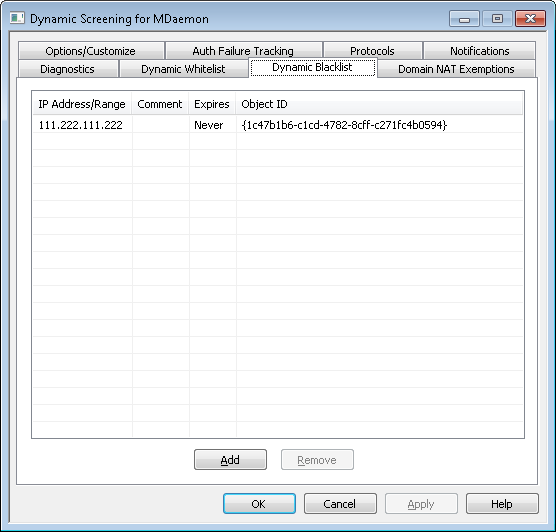Image resolution: width=556 pixels, height=532 pixels.
Task: Click the Object ID column header
Action: click(x=379, y=104)
